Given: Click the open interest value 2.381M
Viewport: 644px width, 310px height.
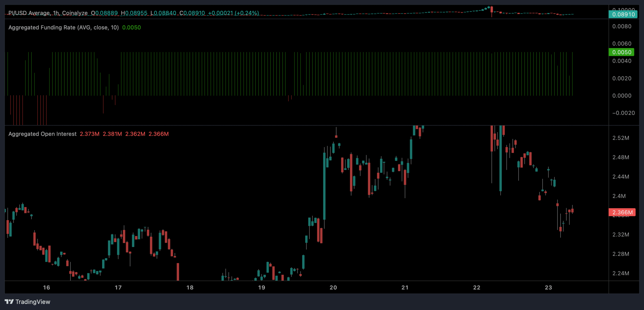Looking at the screenshot, I should point(112,134).
